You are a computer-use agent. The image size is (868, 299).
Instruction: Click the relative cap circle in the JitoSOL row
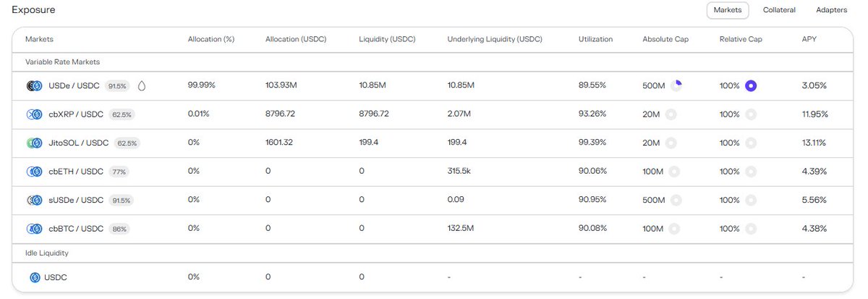[751, 143]
